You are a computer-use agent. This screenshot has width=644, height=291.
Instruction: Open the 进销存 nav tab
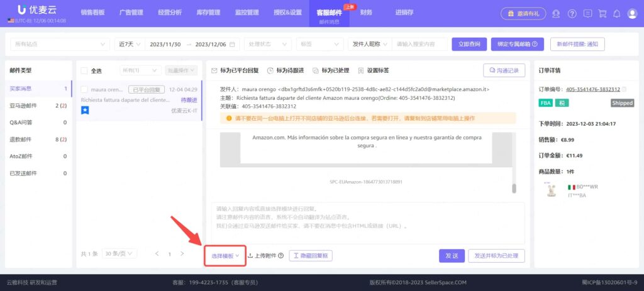pyautogui.click(x=404, y=13)
